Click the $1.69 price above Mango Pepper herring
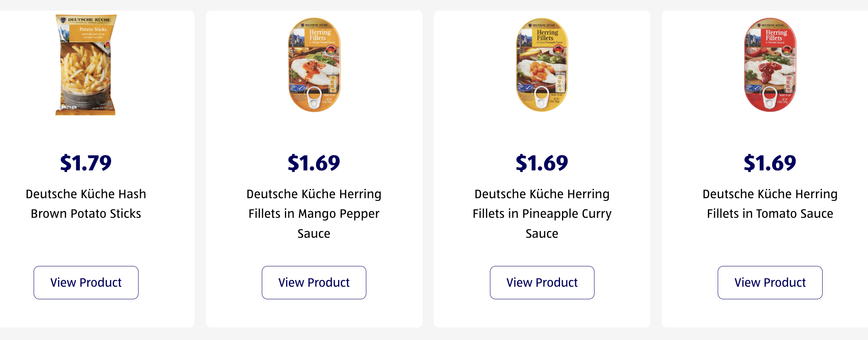The width and height of the screenshot is (868, 340). click(x=314, y=163)
